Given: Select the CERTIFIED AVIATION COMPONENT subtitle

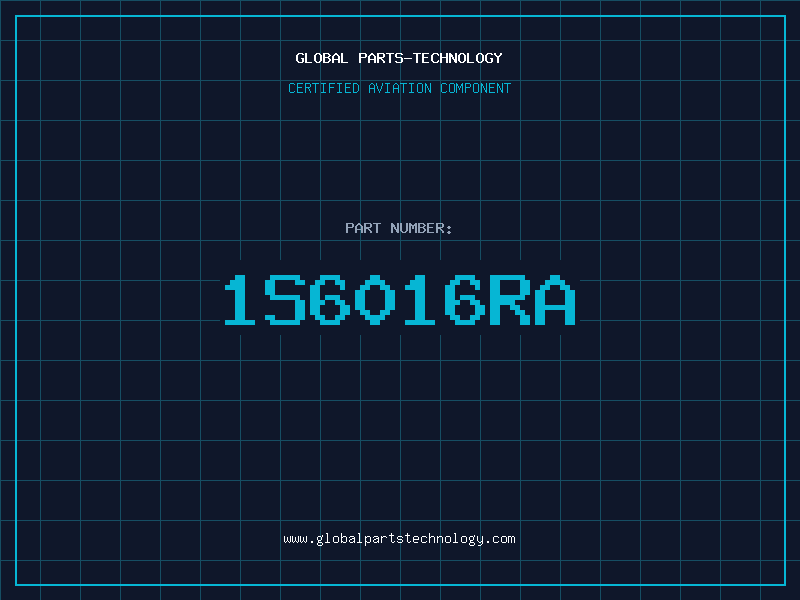Looking at the screenshot, I should [399, 88].
